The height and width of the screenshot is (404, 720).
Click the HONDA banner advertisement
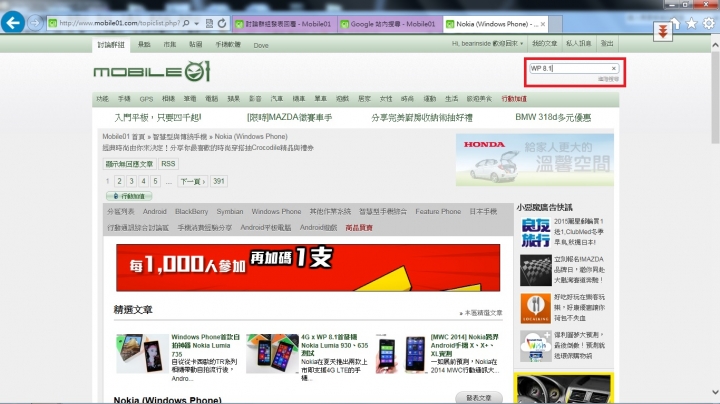(535, 160)
